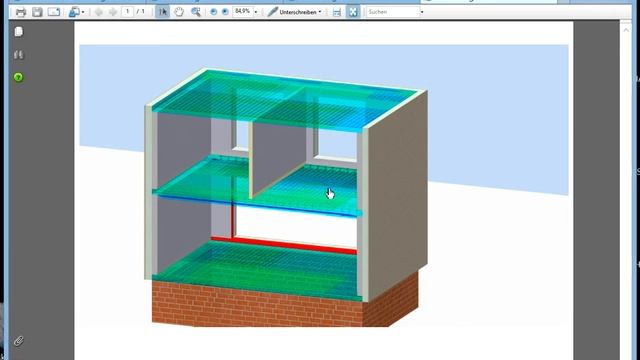
Task: Open the Suchen search options dropdown
Action: click(x=422, y=12)
